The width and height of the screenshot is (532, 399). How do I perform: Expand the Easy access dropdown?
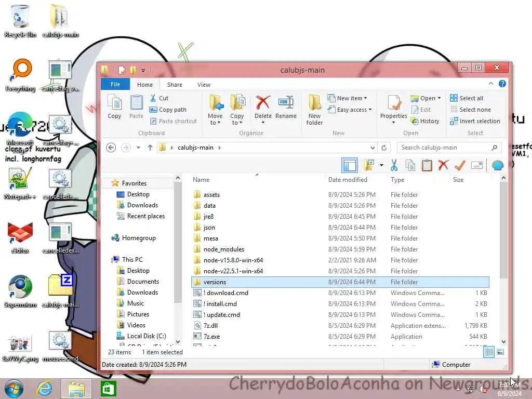tap(350, 110)
